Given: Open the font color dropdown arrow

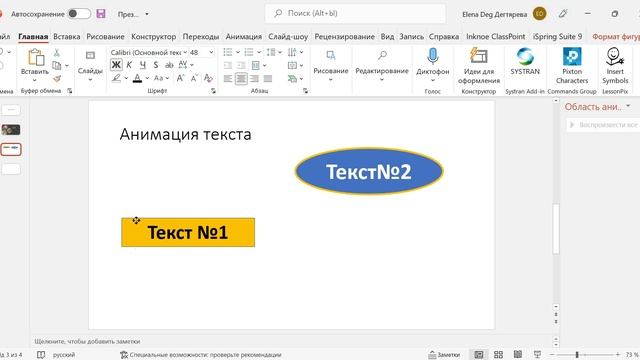Looking at the screenshot, I should click(x=147, y=78).
